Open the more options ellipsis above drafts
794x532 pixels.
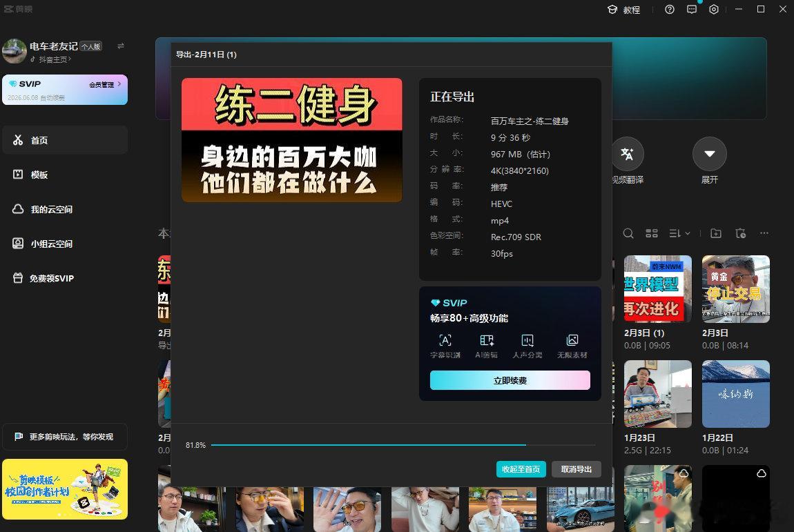(764, 233)
